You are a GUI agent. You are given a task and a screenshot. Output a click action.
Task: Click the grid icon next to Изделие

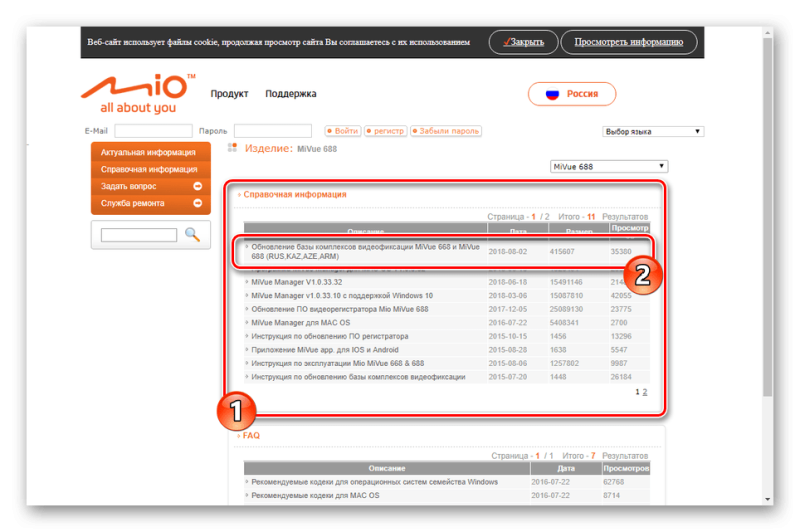click(232, 148)
